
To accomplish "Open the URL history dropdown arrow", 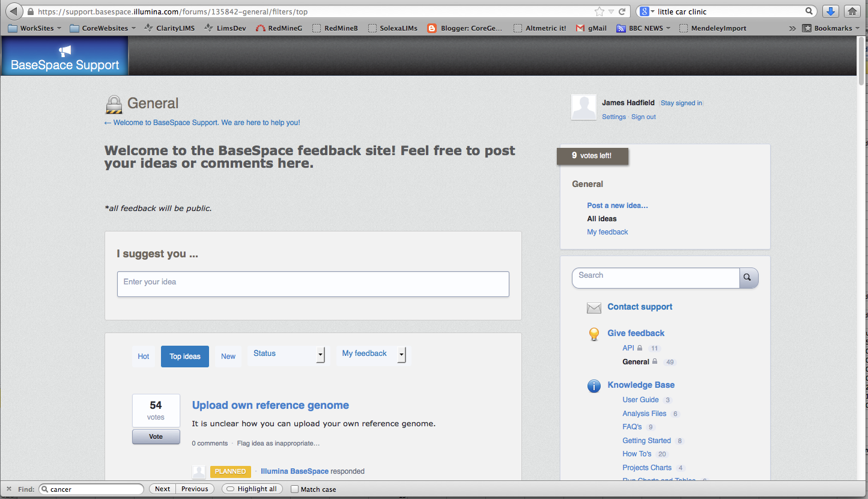I will point(611,11).
